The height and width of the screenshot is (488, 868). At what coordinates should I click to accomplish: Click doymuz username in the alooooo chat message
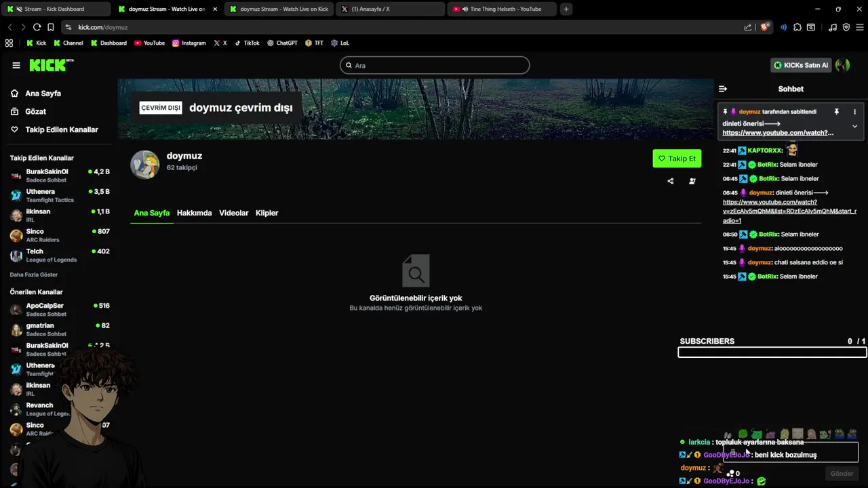tap(759, 249)
